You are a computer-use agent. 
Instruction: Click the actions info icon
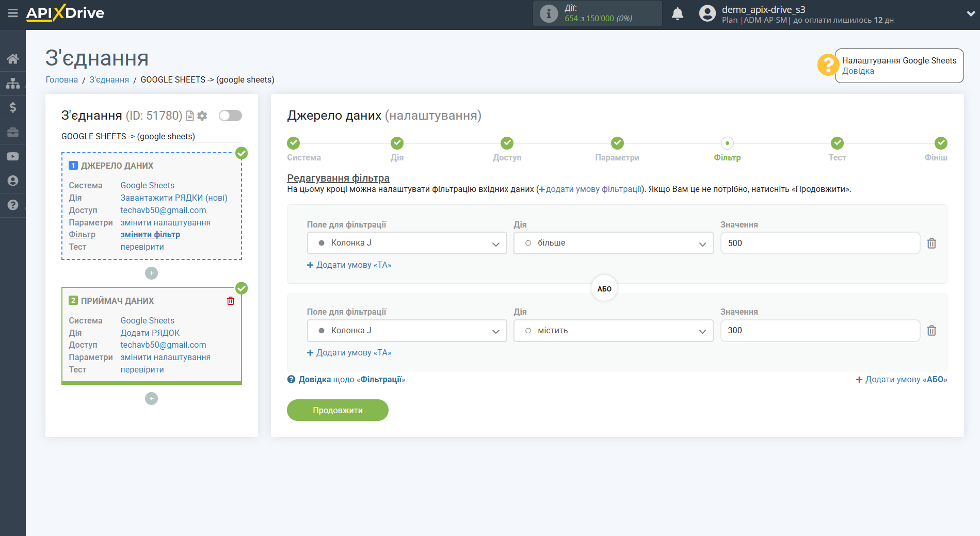[549, 13]
